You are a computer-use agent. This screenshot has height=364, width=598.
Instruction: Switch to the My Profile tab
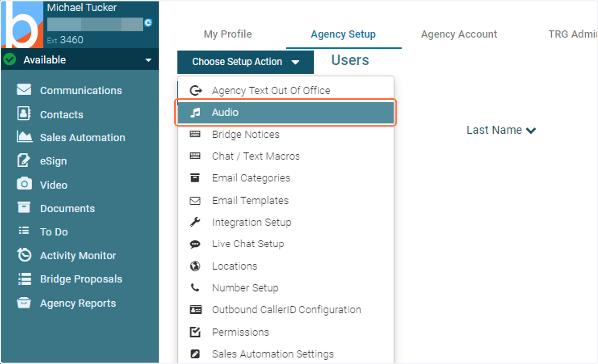point(228,34)
